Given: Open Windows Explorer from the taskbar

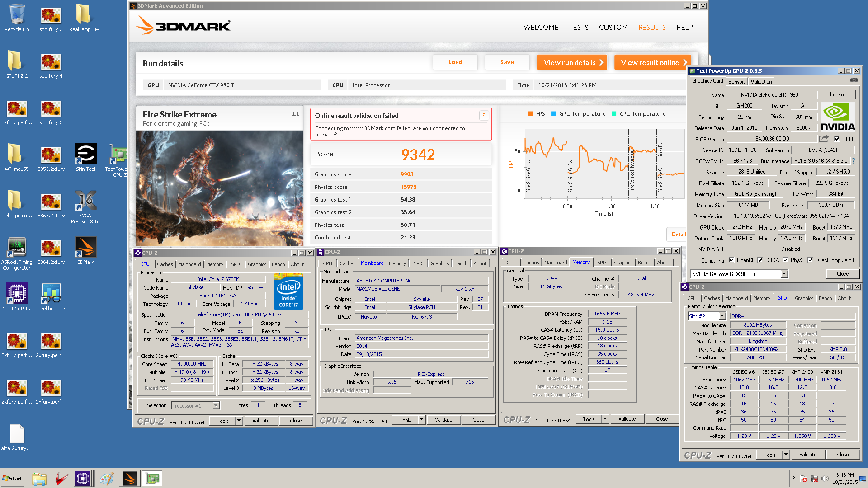Looking at the screenshot, I should pos(39,479).
